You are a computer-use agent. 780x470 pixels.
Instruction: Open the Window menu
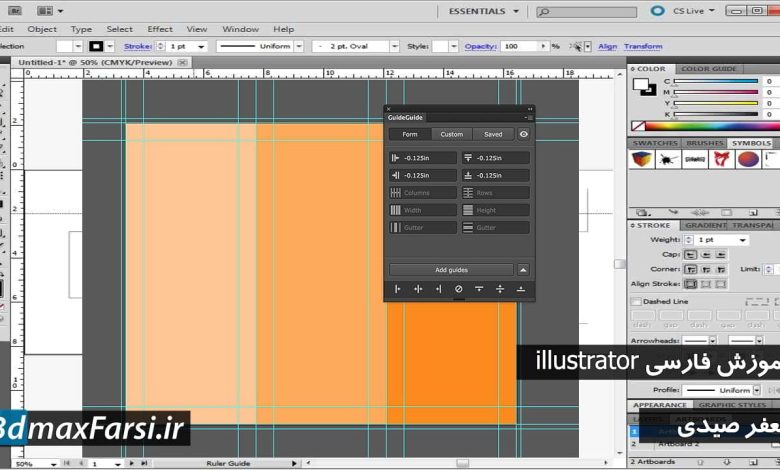(x=240, y=29)
